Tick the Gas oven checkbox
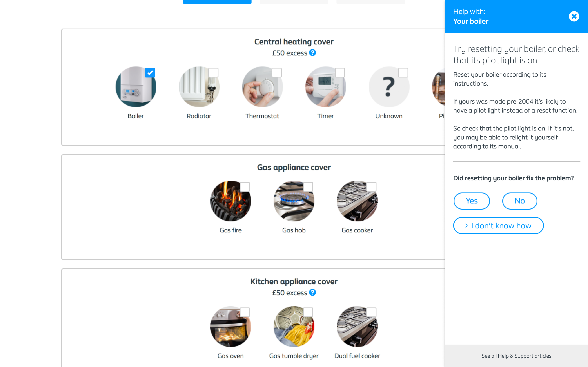This screenshot has width=588, height=367. [245, 312]
